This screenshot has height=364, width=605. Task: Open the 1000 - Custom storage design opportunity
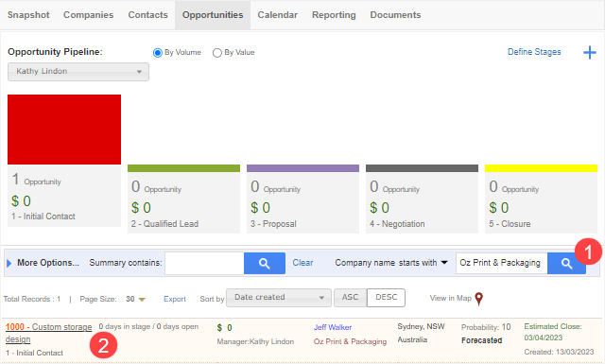[x=48, y=333]
